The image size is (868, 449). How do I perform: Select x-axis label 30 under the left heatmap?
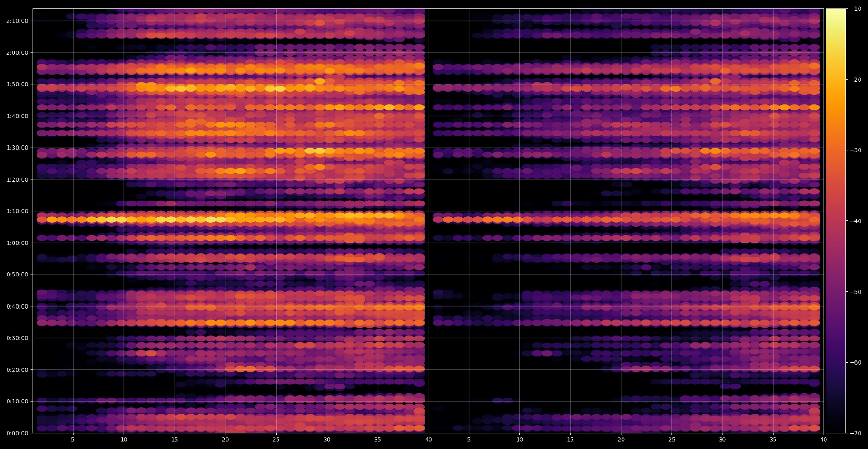(x=327, y=440)
